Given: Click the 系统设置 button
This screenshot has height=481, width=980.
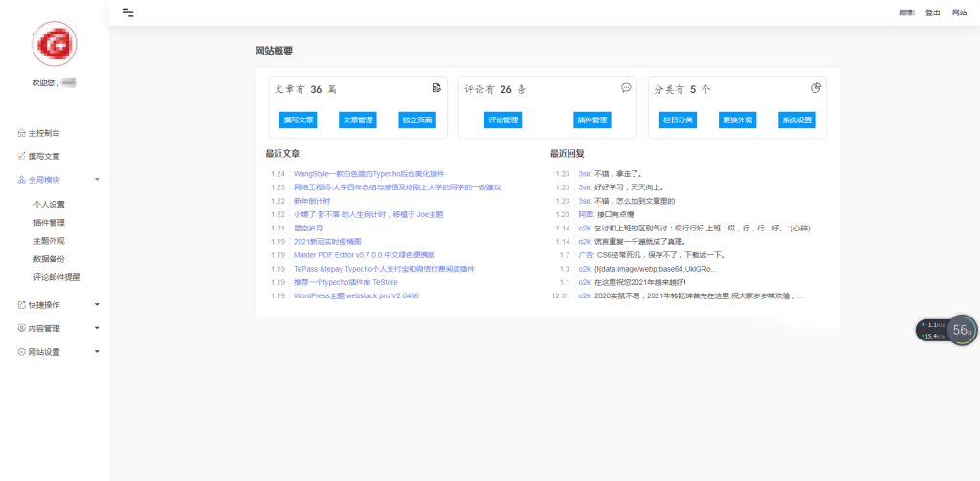Looking at the screenshot, I should (x=797, y=120).
